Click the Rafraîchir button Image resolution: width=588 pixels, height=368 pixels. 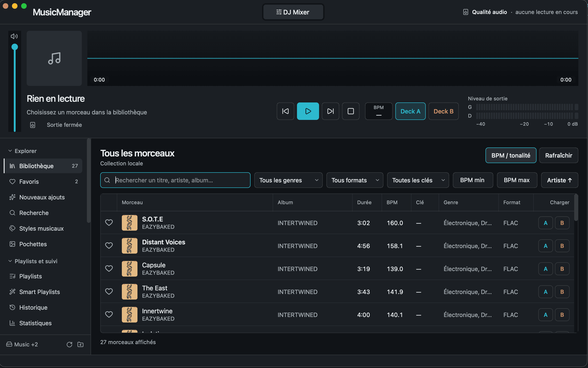[x=559, y=155]
